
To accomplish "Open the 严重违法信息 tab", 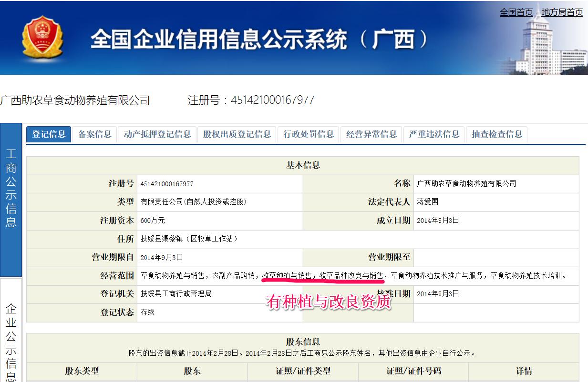I will 433,134.
